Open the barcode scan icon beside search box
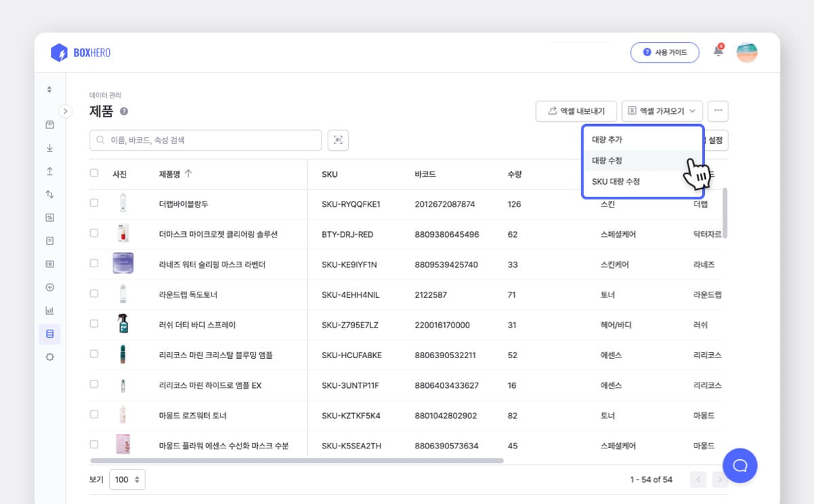Image resolution: width=814 pixels, height=504 pixels. (x=338, y=140)
